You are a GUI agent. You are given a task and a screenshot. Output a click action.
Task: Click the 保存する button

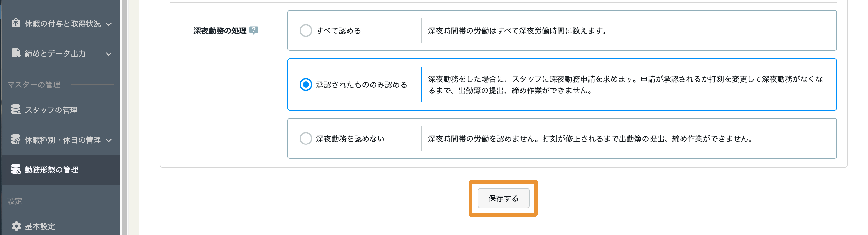503,198
